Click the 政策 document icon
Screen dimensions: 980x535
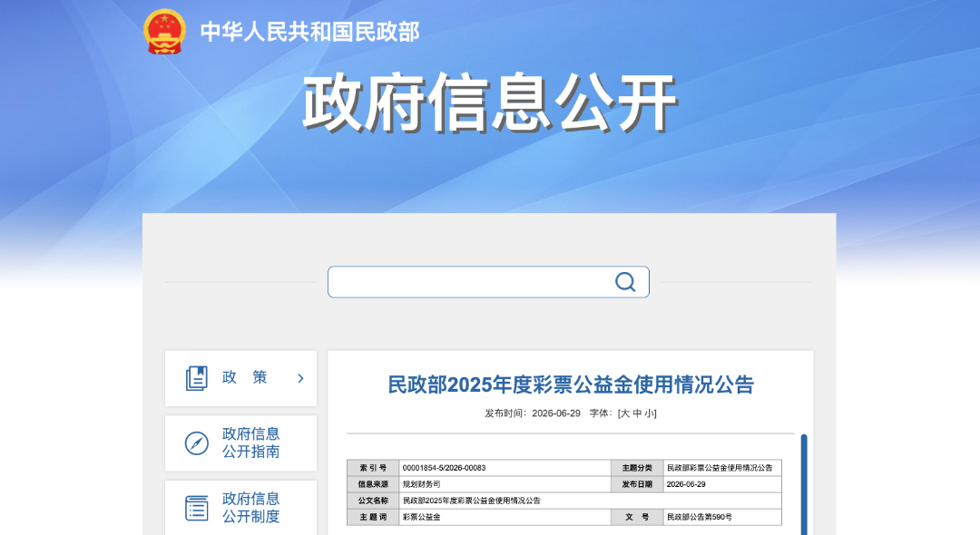196,378
